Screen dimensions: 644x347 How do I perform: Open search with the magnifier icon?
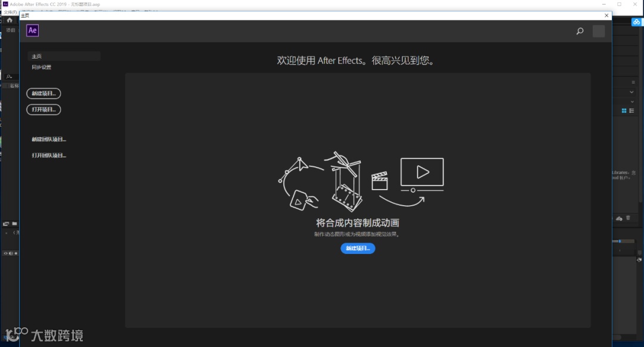tap(580, 31)
